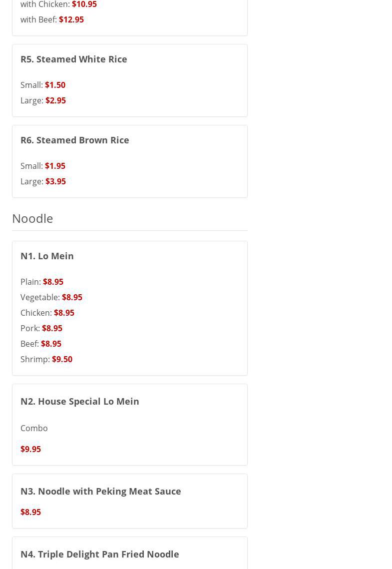Pick the Large $3.95 brown rice option
The image size is (392, 569).
[x=43, y=181]
